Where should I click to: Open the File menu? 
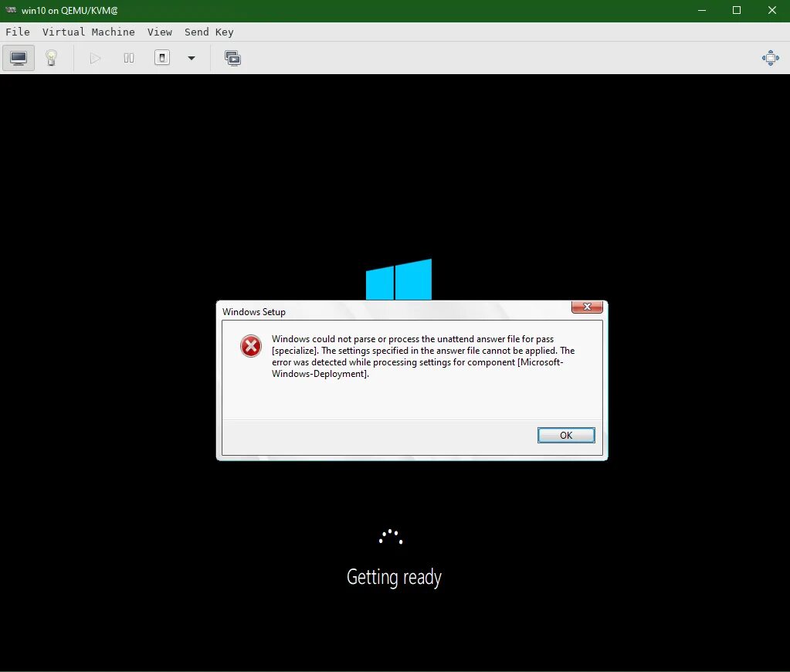point(18,32)
